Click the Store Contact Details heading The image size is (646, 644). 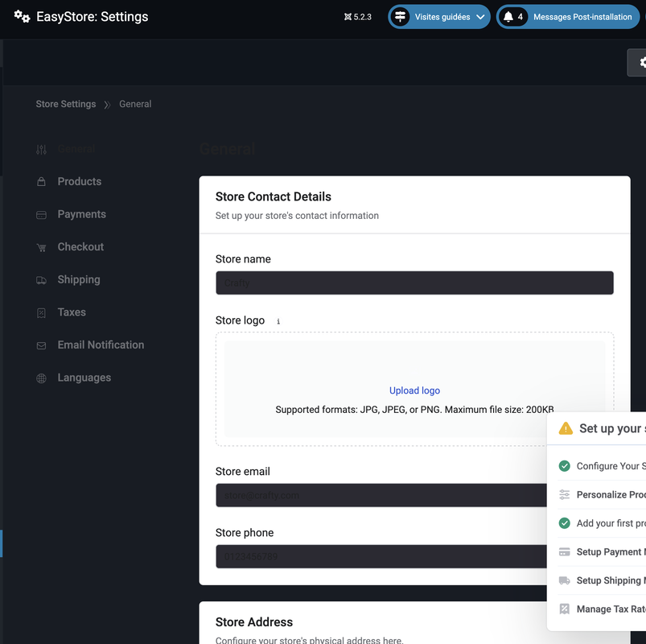click(x=274, y=196)
